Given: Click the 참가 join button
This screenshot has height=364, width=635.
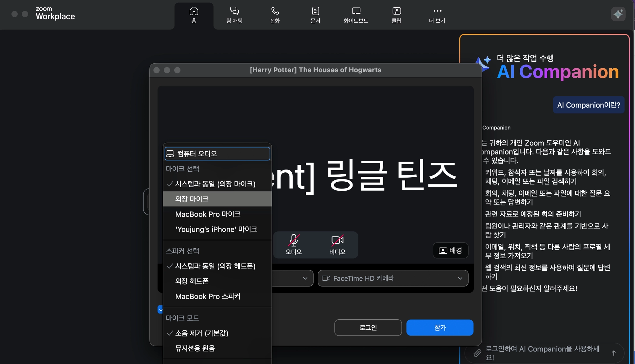Looking at the screenshot, I should coord(440,328).
